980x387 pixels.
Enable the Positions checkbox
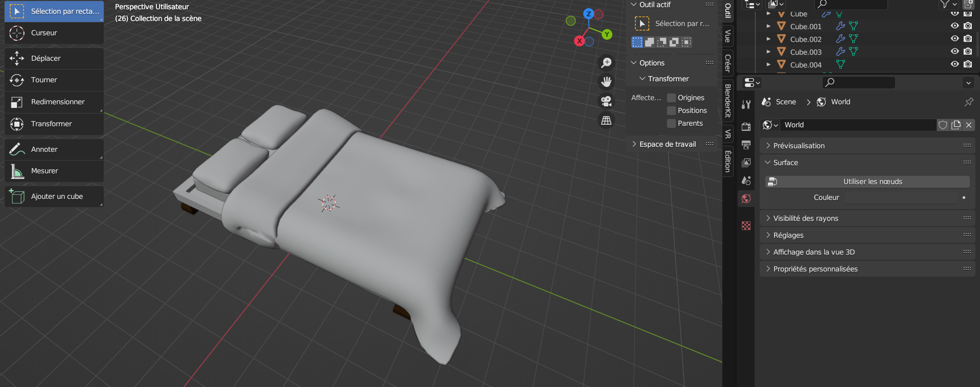672,110
